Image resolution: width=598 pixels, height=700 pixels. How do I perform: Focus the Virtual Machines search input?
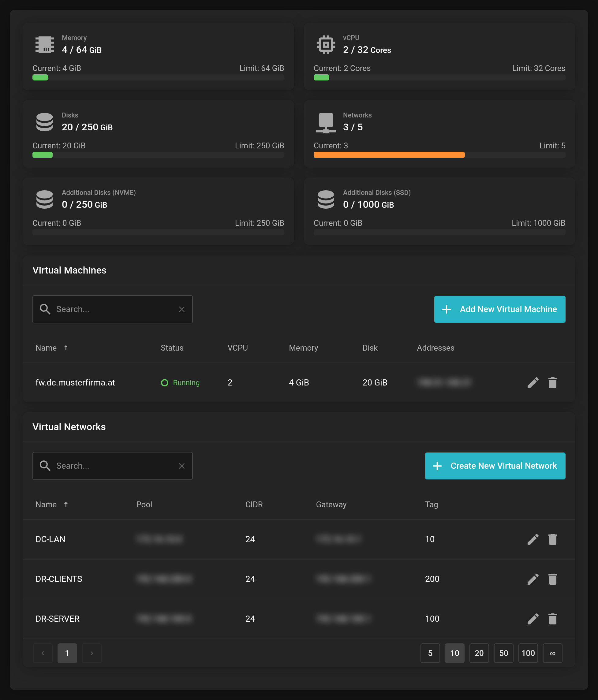113,309
